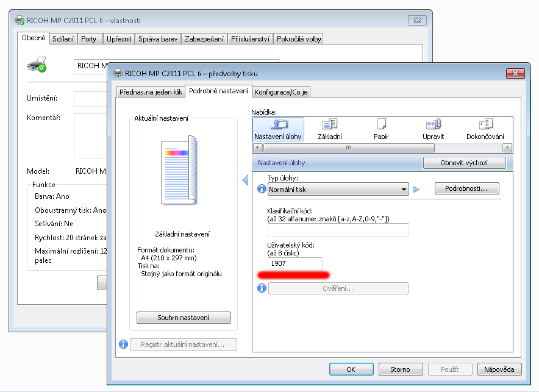Open the Typ úlohy dropdown

coord(338,190)
